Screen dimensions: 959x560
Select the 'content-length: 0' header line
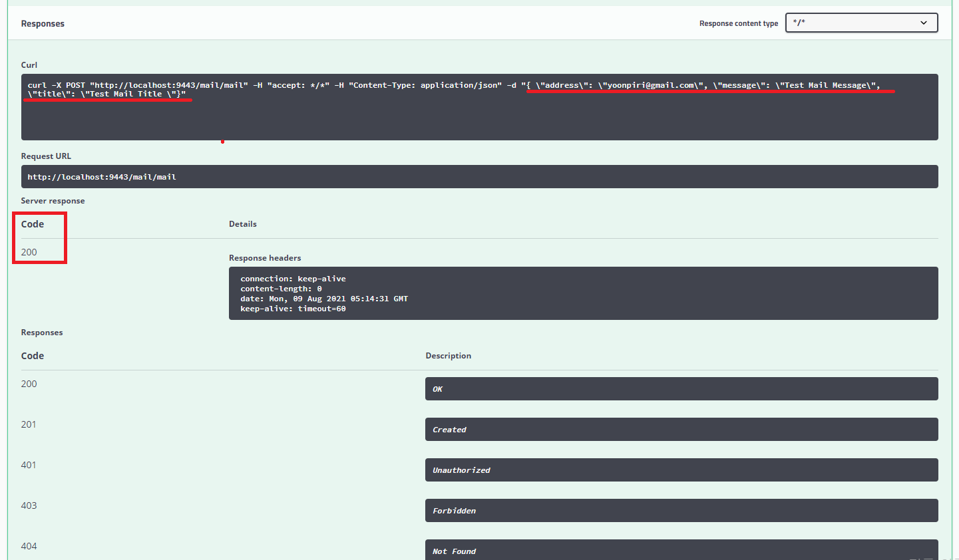pyautogui.click(x=281, y=289)
